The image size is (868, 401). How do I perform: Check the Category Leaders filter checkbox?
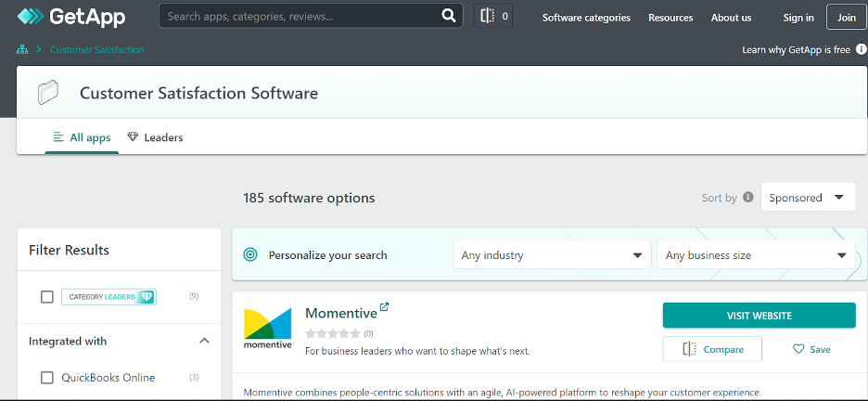pos(47,297)
